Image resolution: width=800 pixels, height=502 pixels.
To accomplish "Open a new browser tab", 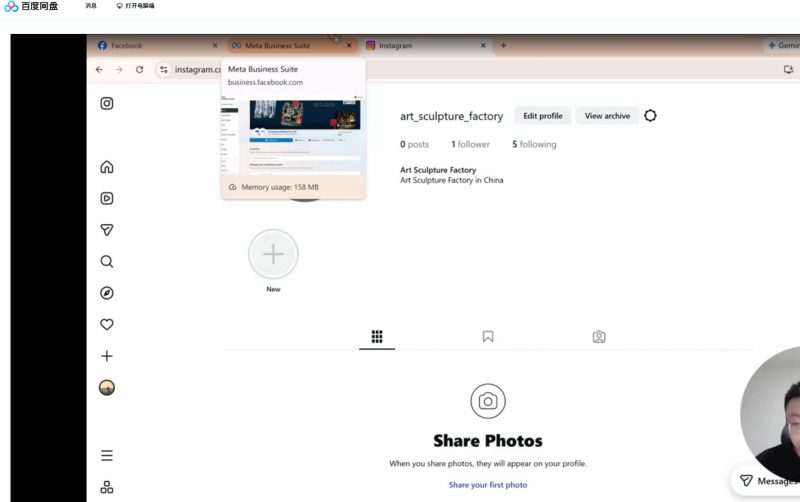I will coord(503,45).
